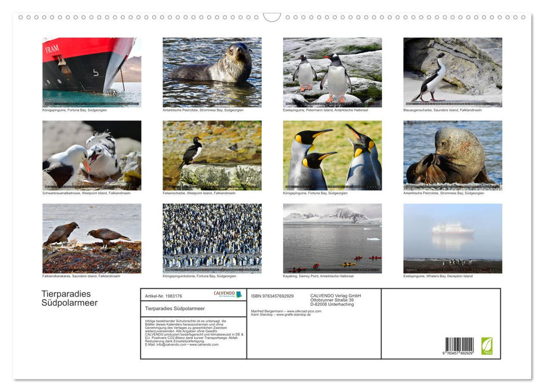Image resolution: width=544 pixels, height=392 pixels.
Task: Select the king penguin colony photo
Action: pyautogui.click(x=212, y=238)
